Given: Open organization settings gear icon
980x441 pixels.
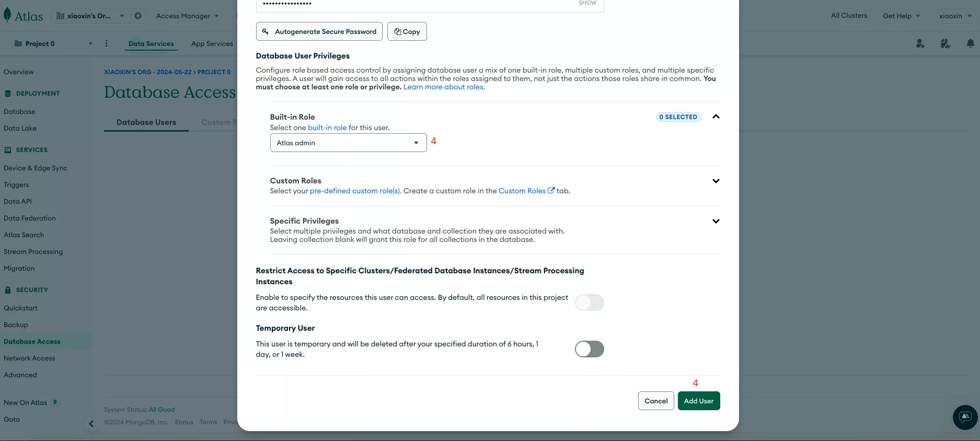Looking at the screenshot, I should tap(138, 16).
